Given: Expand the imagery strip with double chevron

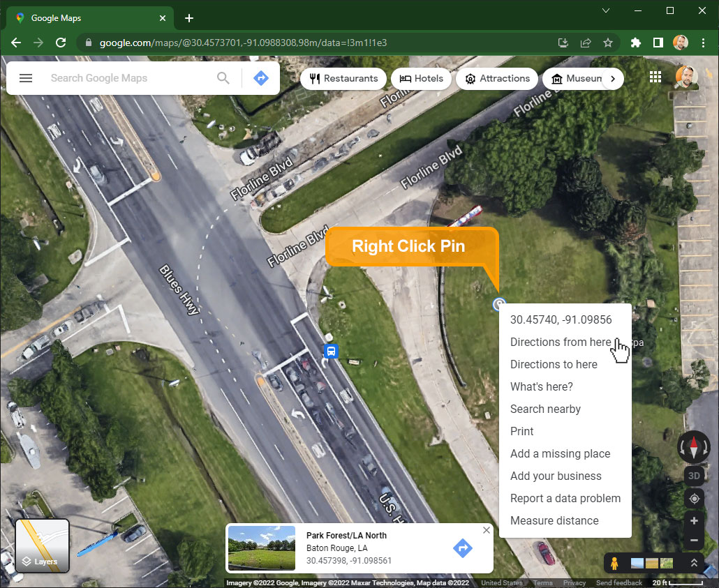Looking at the screenshot, I should point(695,563).
